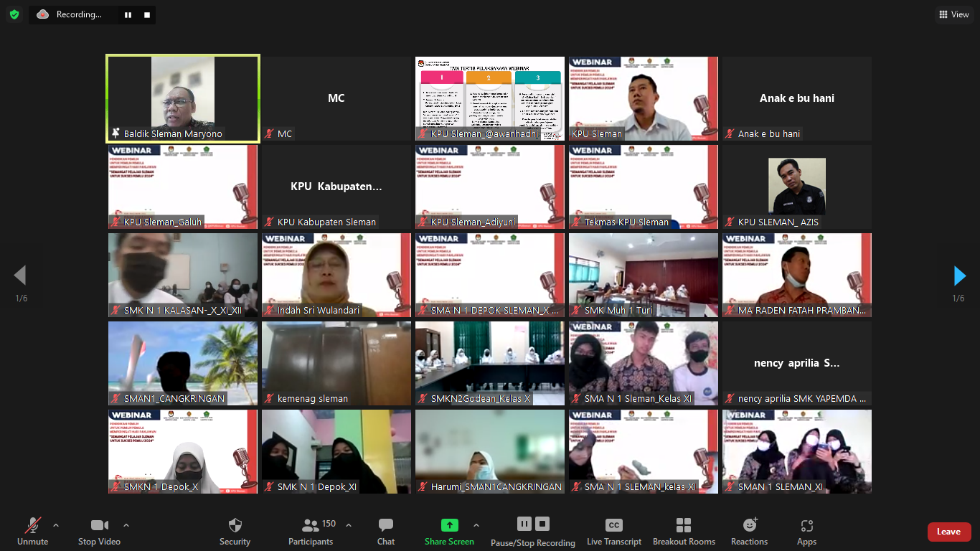This screenshot has height=551, width=980.
Task: Expand audio options arrow beside Unmute
Action: point(56,524)
